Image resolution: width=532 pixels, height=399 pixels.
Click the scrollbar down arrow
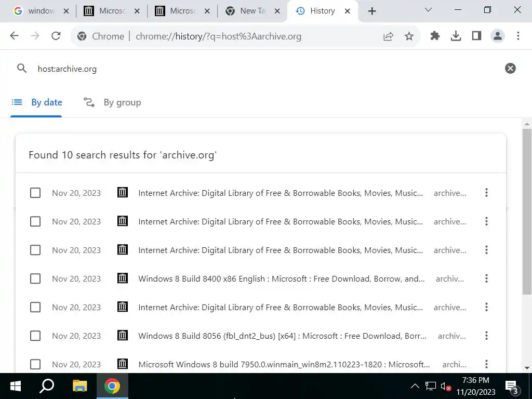(527, 368)
